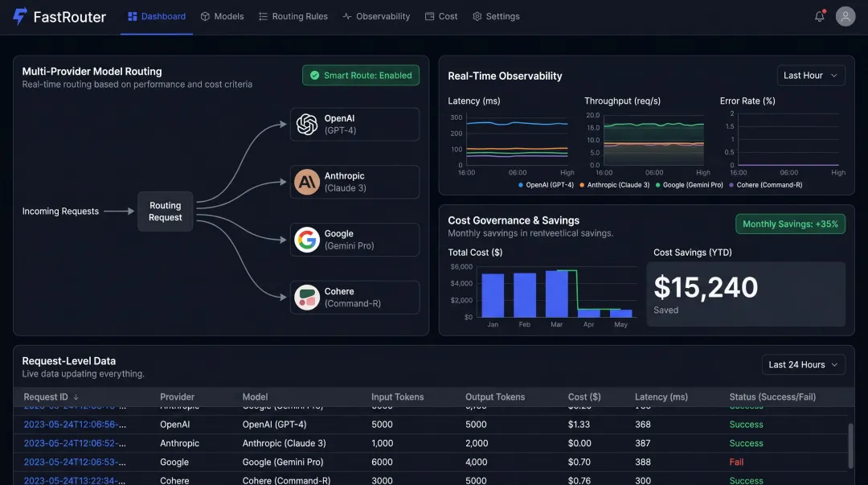The height and width of the screenshot is (485, 868).
Task: Select the Cohere (Command-R) provider card
Action: pyautogui.click(x=355, y=297)
